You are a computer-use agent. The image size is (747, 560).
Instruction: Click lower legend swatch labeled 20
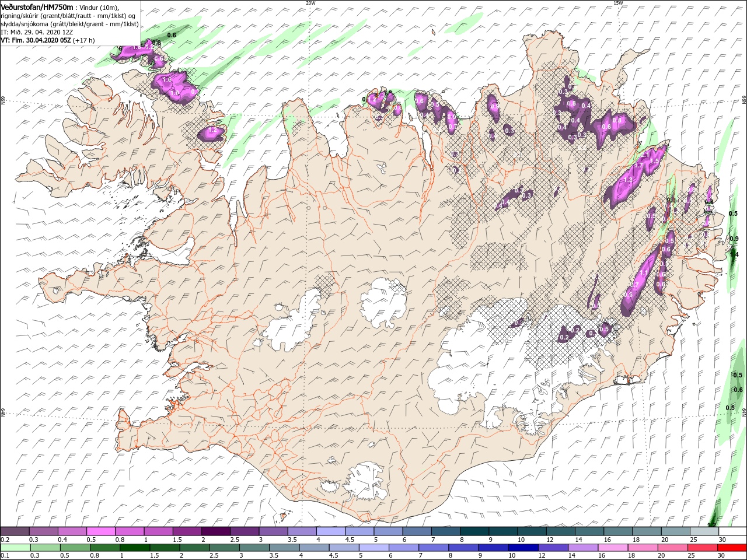click(x=671, y=548)
